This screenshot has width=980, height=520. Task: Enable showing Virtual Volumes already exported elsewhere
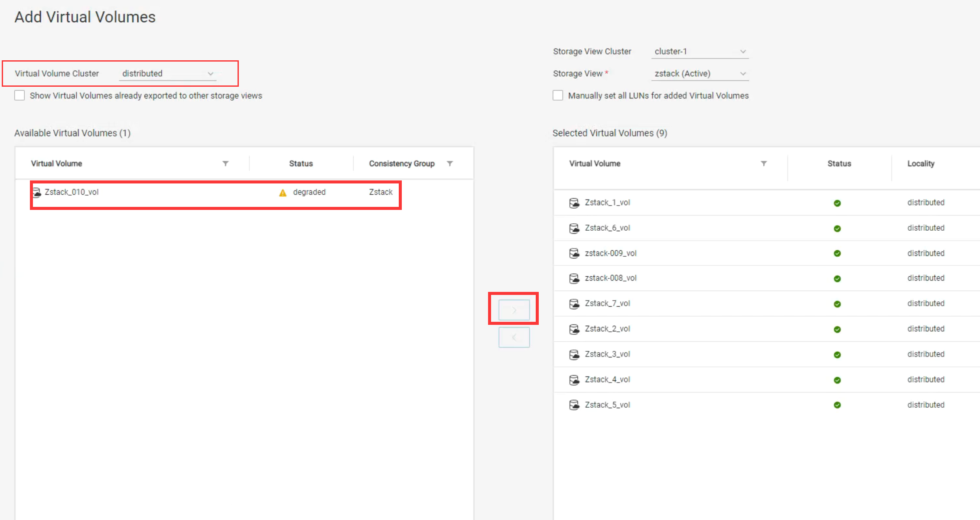click(x=20, y=95)
